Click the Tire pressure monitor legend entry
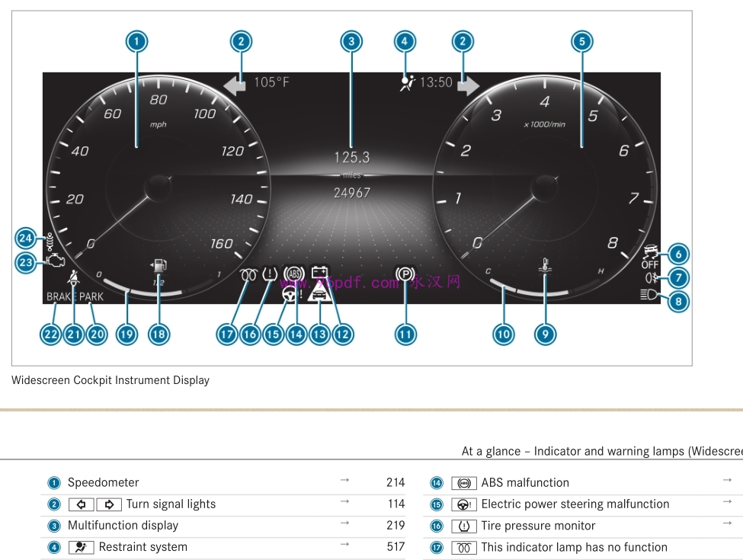Image resolution: width=743 pixels, height=560 pixels. tap(538, 526)
